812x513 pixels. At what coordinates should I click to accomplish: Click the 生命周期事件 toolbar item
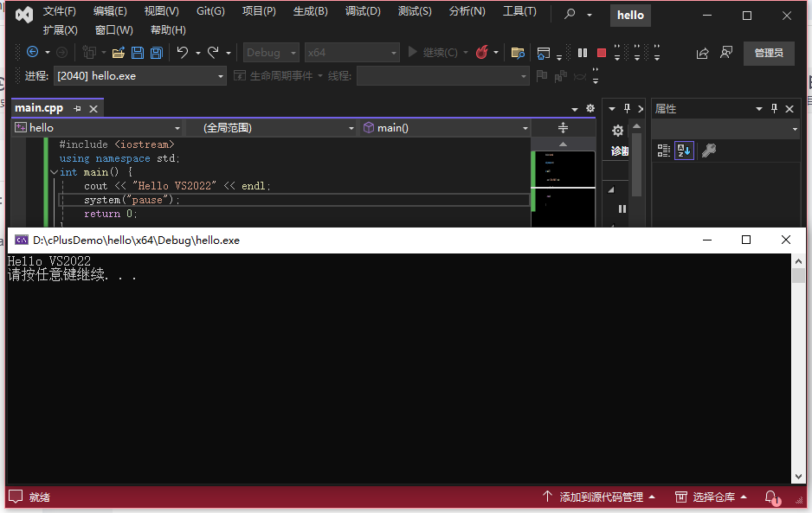pyautogui.click(x=278, y=76)
